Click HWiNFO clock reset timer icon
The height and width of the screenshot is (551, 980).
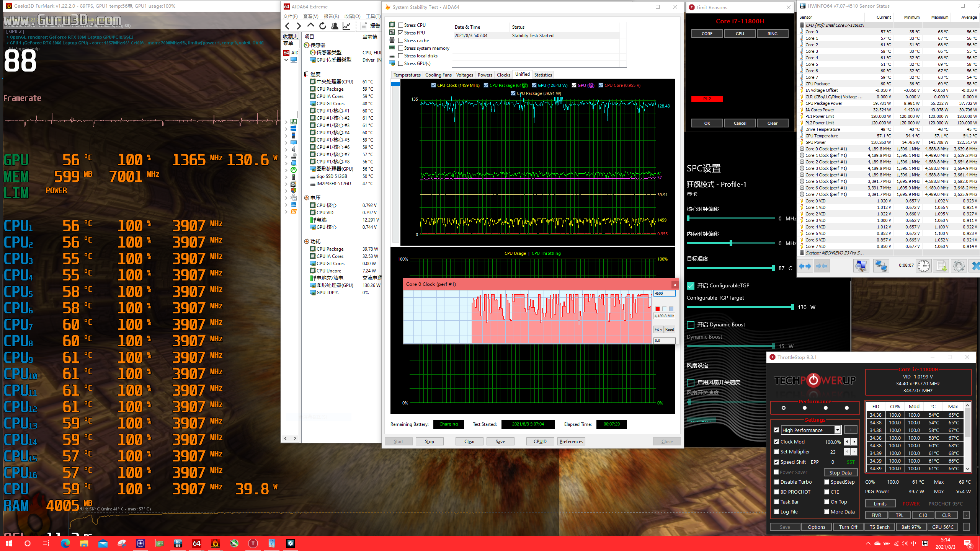pos(923,266)
